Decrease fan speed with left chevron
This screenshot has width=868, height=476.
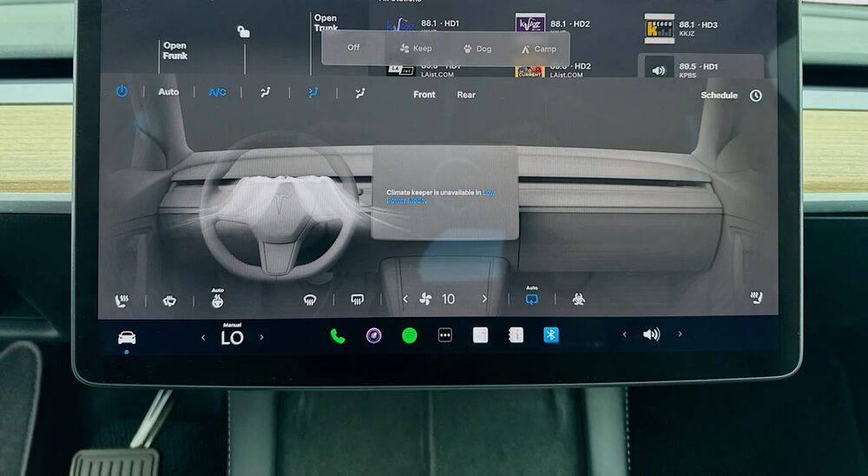click(x=405, y=299)
